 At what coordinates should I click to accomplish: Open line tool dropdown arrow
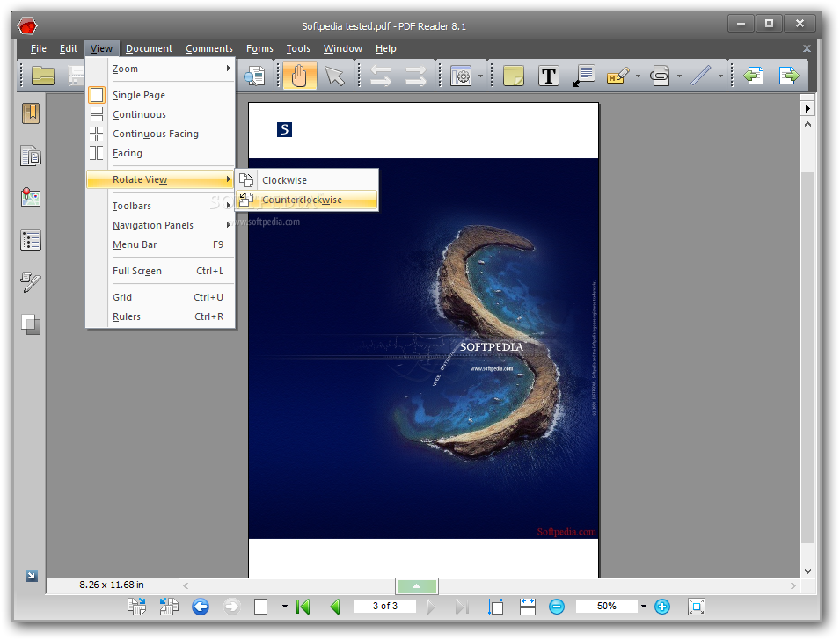(720, 76)
